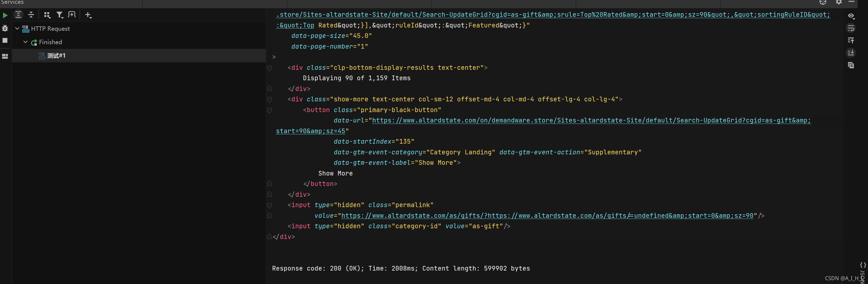
Task: Select the 测试#1 request row
Action: coord(139,55)
